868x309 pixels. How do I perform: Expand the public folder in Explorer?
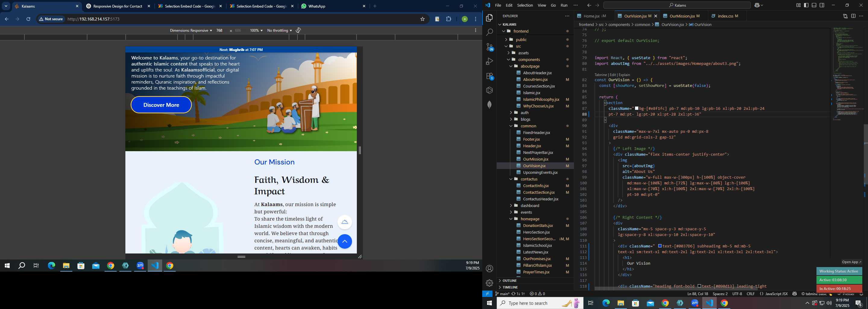click(521, 40)
